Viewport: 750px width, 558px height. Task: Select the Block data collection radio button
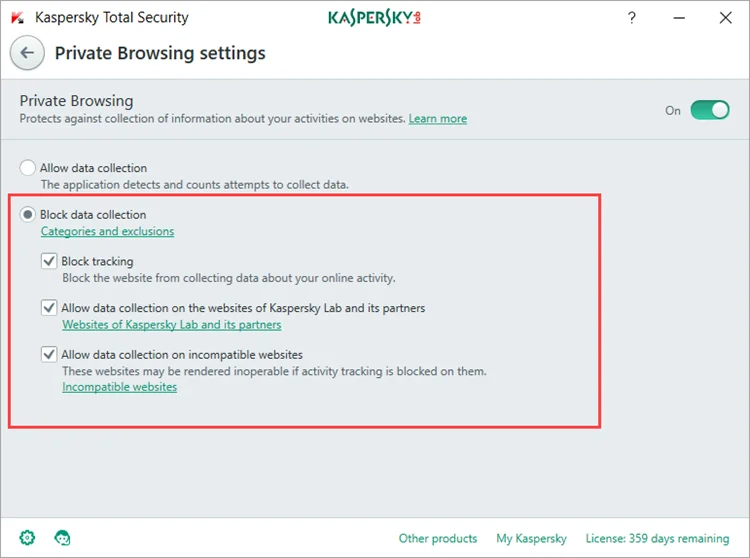[27, 214]
